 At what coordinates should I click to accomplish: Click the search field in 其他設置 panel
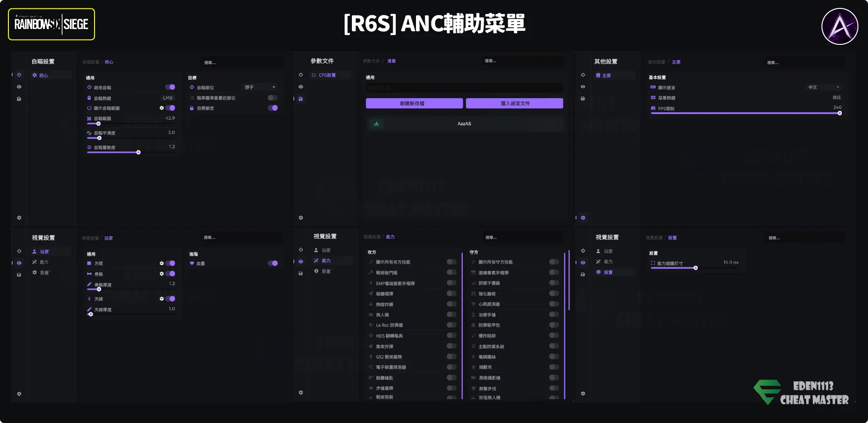point(805,63)
